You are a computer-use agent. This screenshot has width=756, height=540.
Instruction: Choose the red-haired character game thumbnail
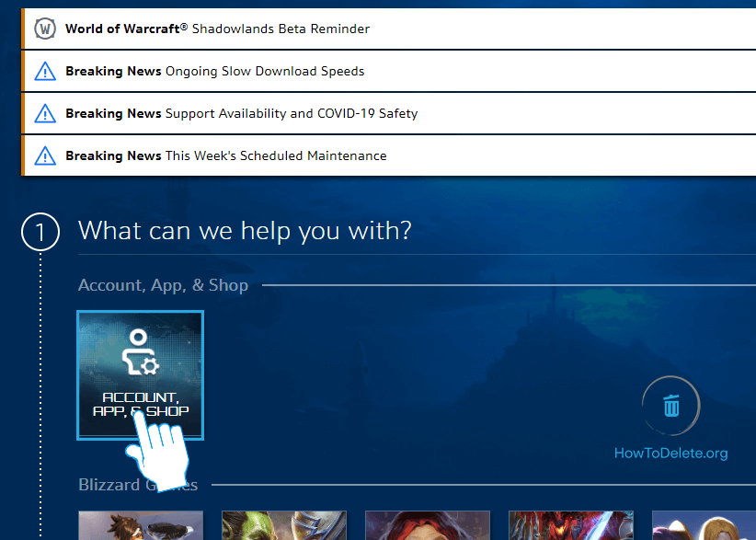click(x=427, y=525)
